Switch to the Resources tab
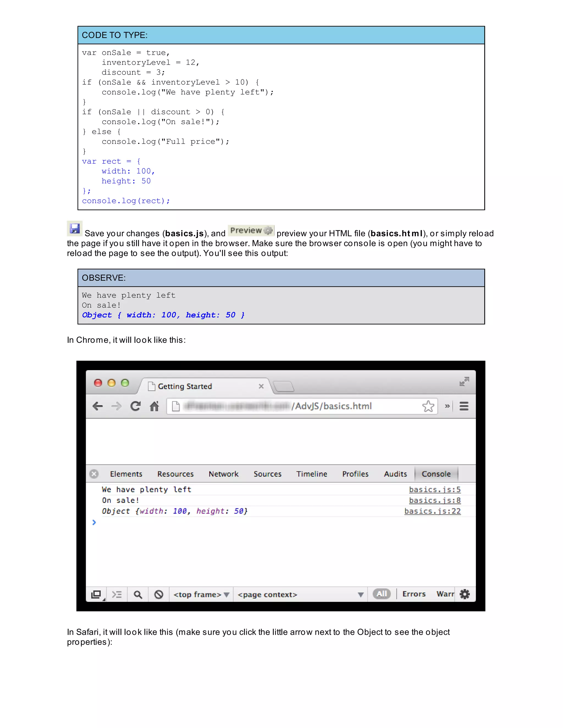The image size is (563, 728). tap(175, 474)
